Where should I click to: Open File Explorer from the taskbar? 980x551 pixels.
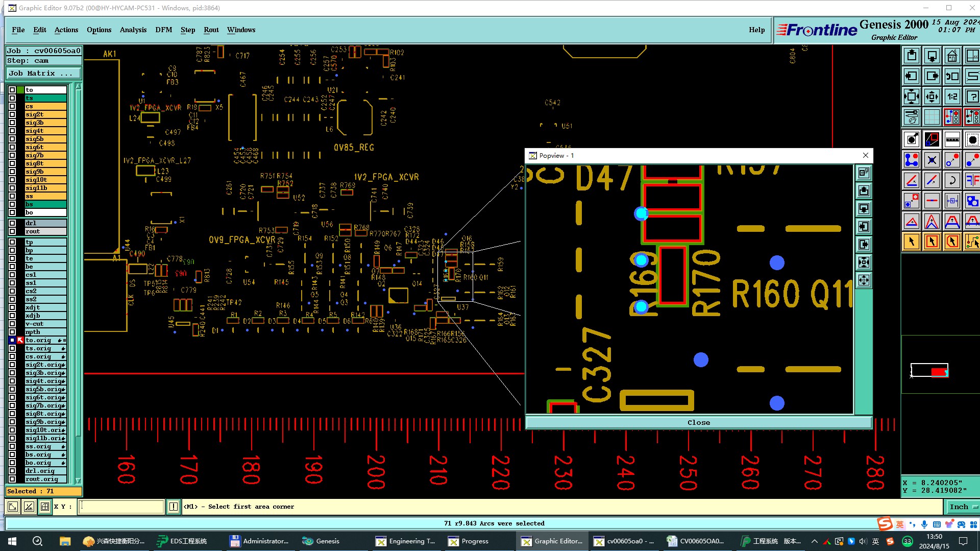click(65, 541)
